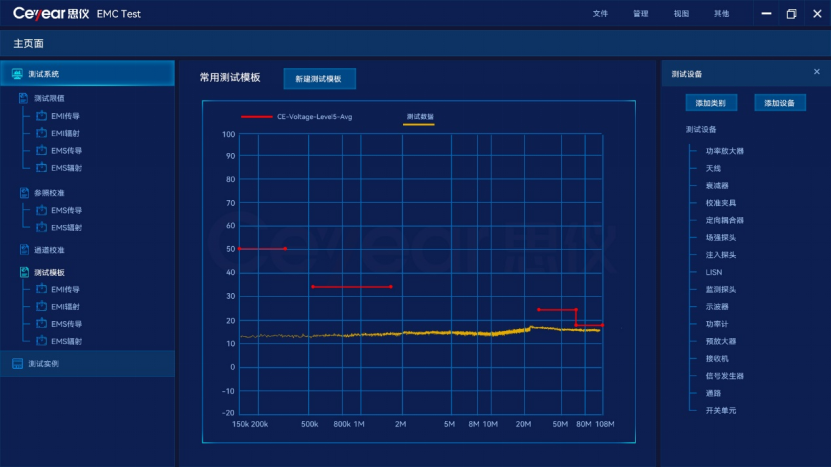Click the 测试限值 document icon
Screen dimensions: 831x467
(24, 98)
